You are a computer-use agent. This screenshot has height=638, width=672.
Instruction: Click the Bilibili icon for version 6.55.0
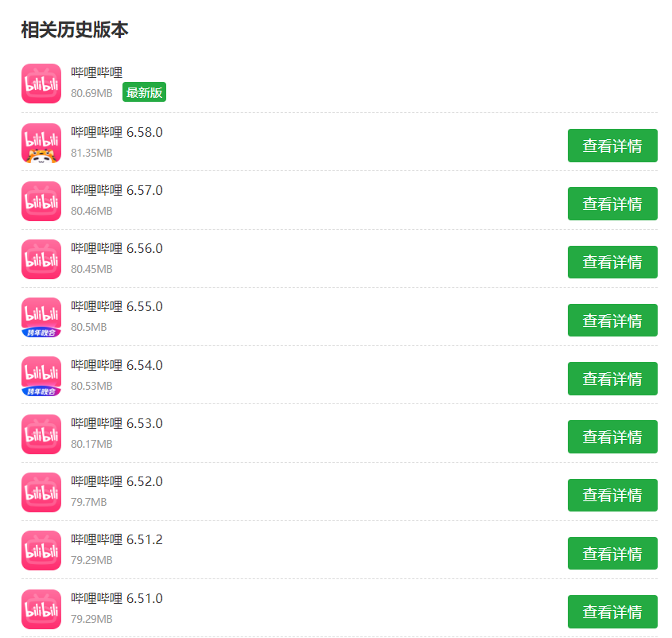41,317
